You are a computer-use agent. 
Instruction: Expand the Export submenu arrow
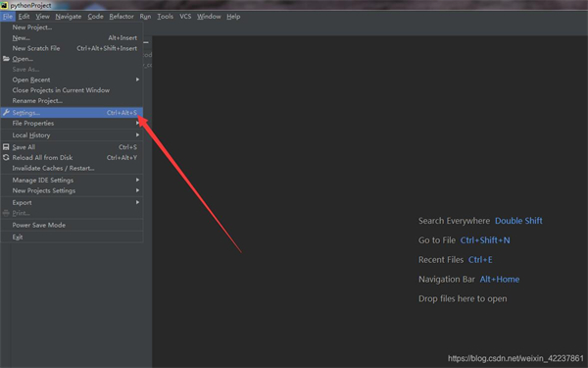137,202
